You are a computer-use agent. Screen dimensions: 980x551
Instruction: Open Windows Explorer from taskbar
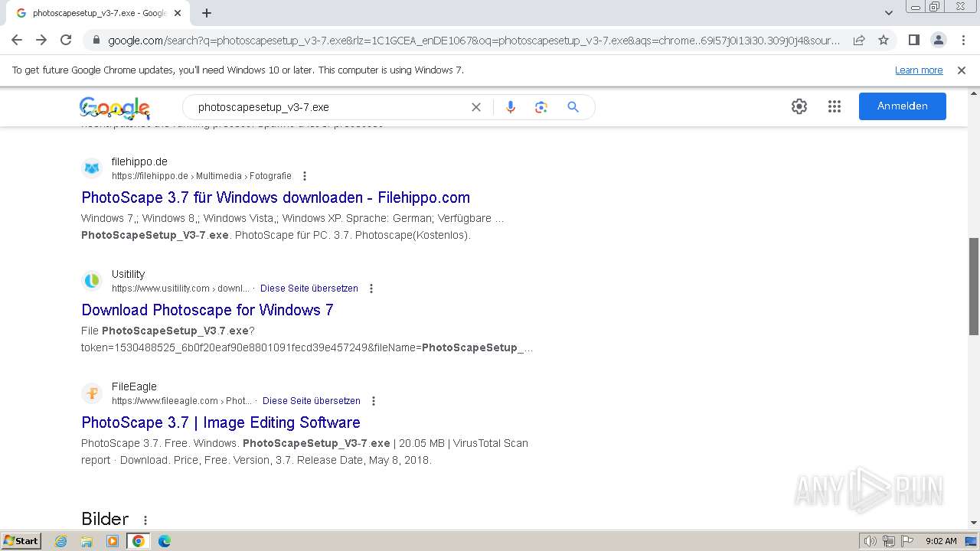pyautogui.click(x=87, y=541)
